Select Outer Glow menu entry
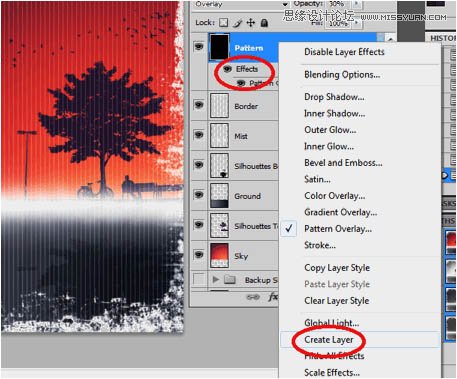This screenshot has height=379, width=457. [330, 130]
